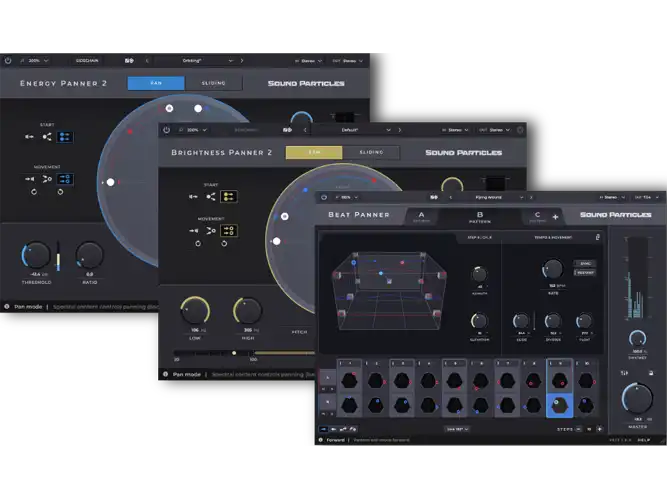Image resolution: width=667 pixels, height=500 pixels.
Task: Open the input Stereo dropdown in Energy Panner 2
Action: [x=308, y=61]
